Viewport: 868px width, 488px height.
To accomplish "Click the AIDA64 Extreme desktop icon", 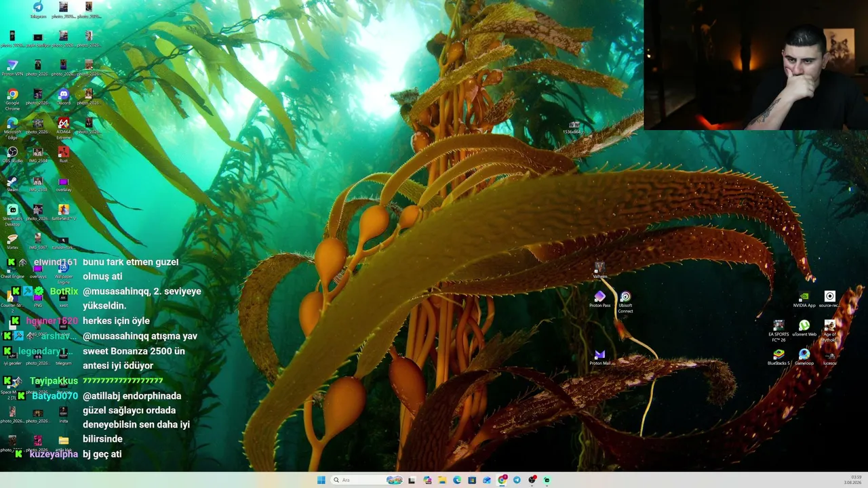I will point(63,127).
